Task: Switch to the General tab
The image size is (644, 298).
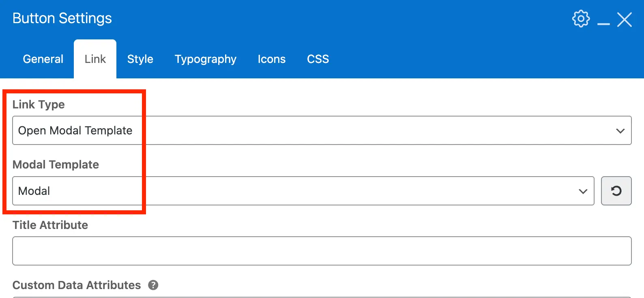Action: click(43, 59)
